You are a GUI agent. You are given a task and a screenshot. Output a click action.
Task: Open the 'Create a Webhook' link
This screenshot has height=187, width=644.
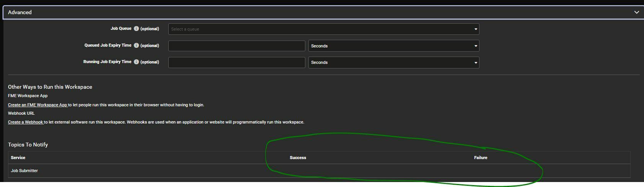pos(26,122)
